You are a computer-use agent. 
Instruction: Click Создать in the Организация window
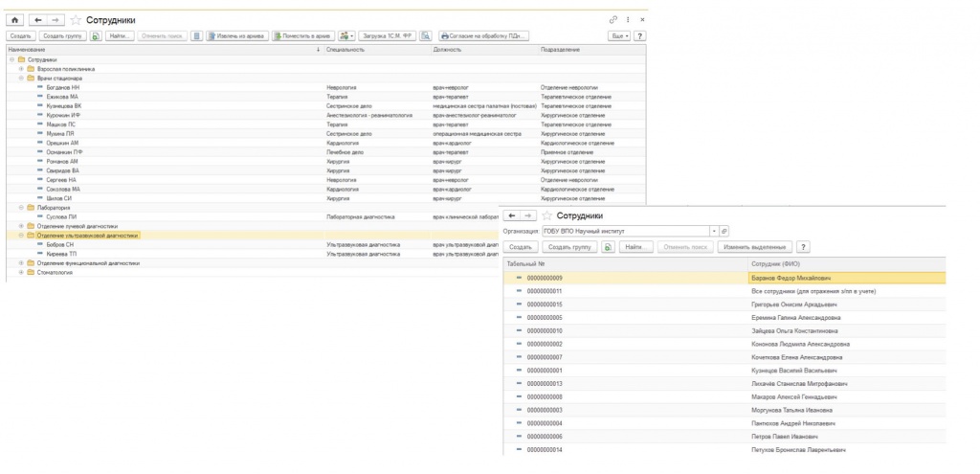521,247
